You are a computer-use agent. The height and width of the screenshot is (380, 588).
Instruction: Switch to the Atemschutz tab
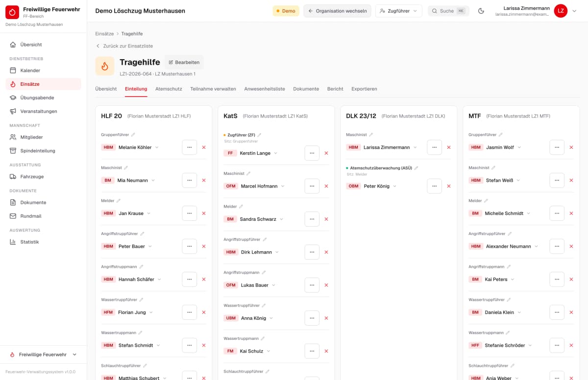coord(169,89)
